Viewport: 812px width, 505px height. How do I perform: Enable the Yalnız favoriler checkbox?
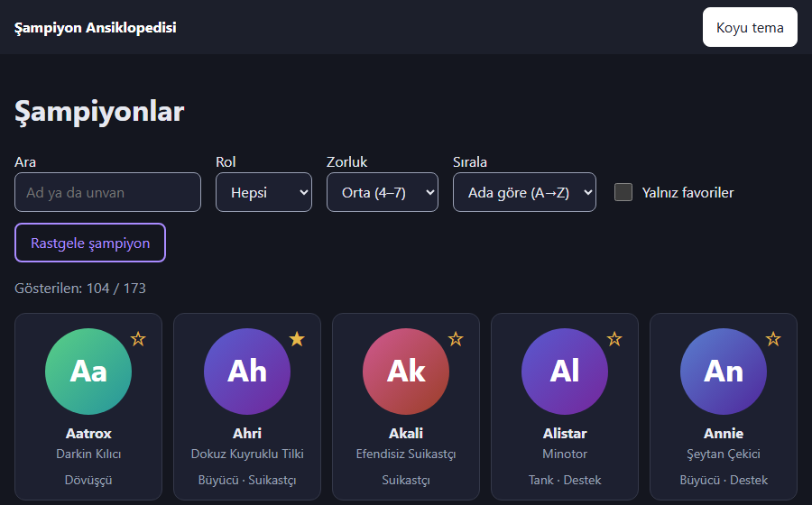tap(623, 192)
